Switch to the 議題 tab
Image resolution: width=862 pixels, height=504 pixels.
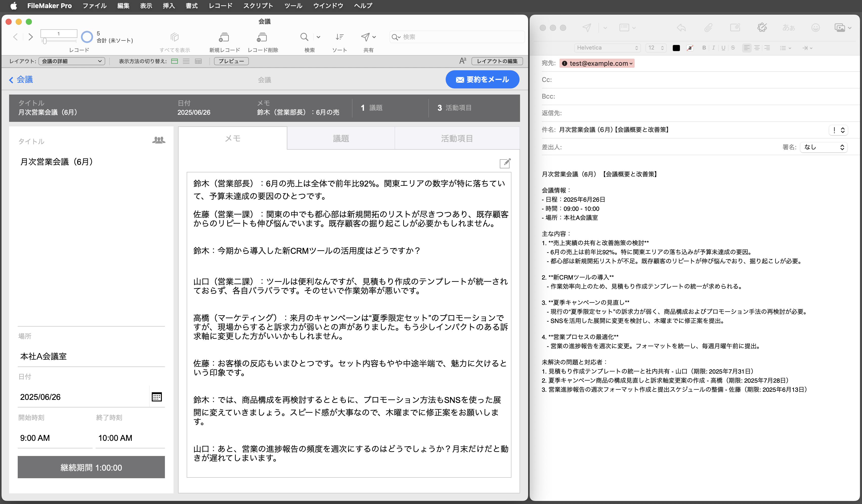[x=341, y=139]
